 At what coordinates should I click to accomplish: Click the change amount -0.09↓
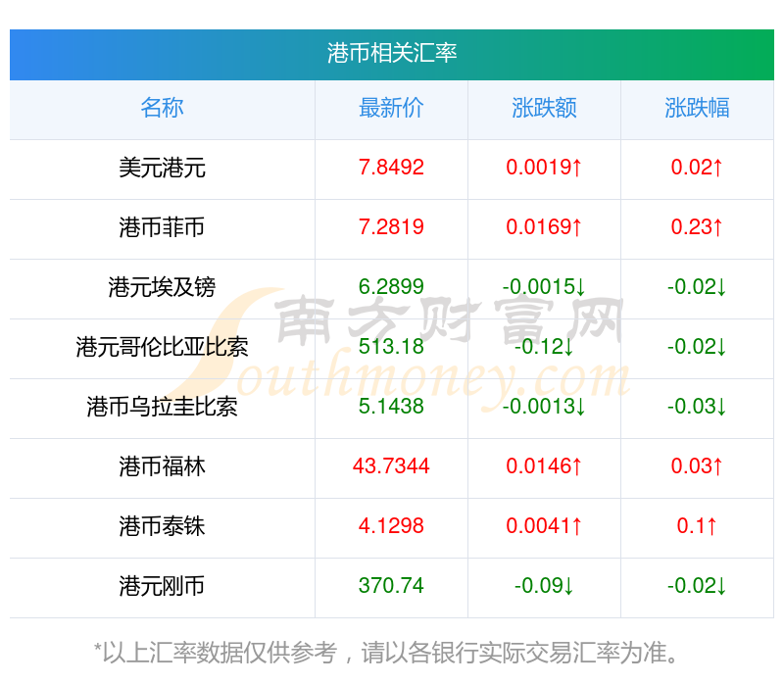point(544,585)
